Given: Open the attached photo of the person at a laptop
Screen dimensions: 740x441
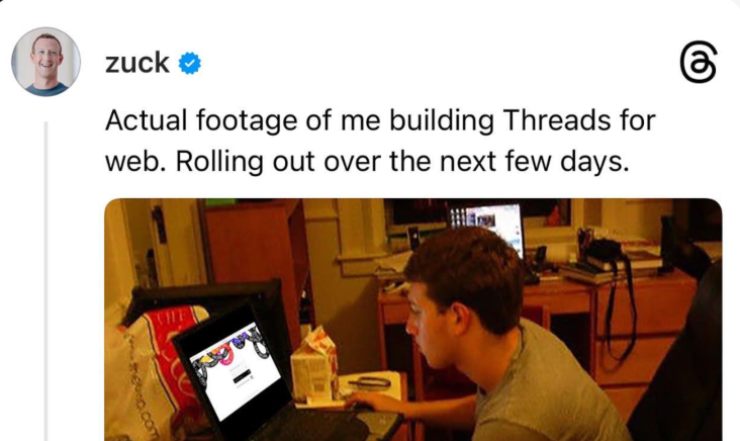Looking at the screenshot, I should click(x=413, y=320).
